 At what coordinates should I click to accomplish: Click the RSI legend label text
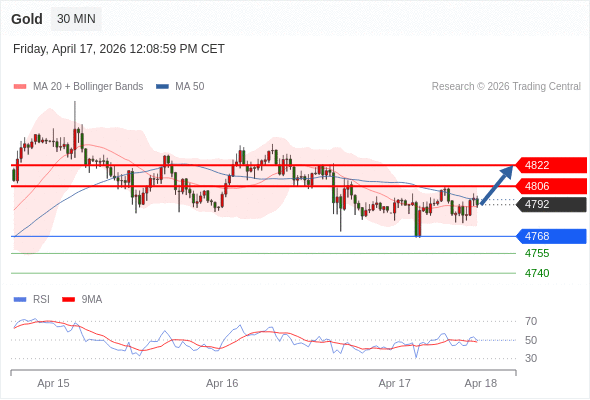coord(41,300)
